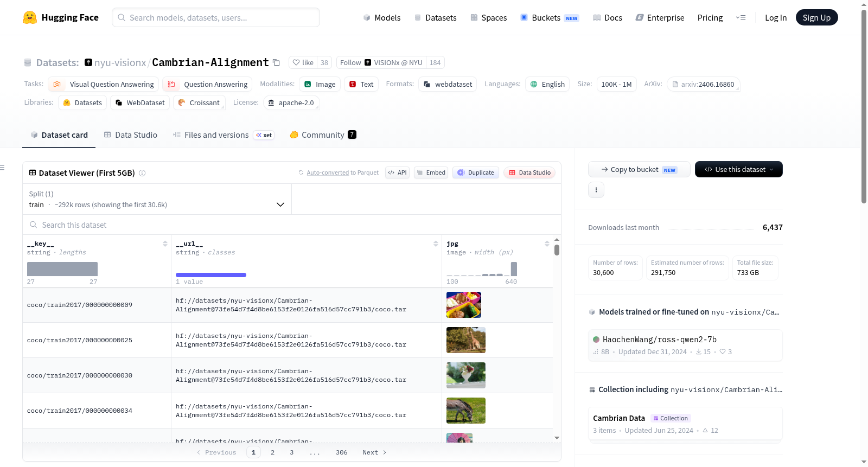Open the Pricing page

click(x=710, y=17)
